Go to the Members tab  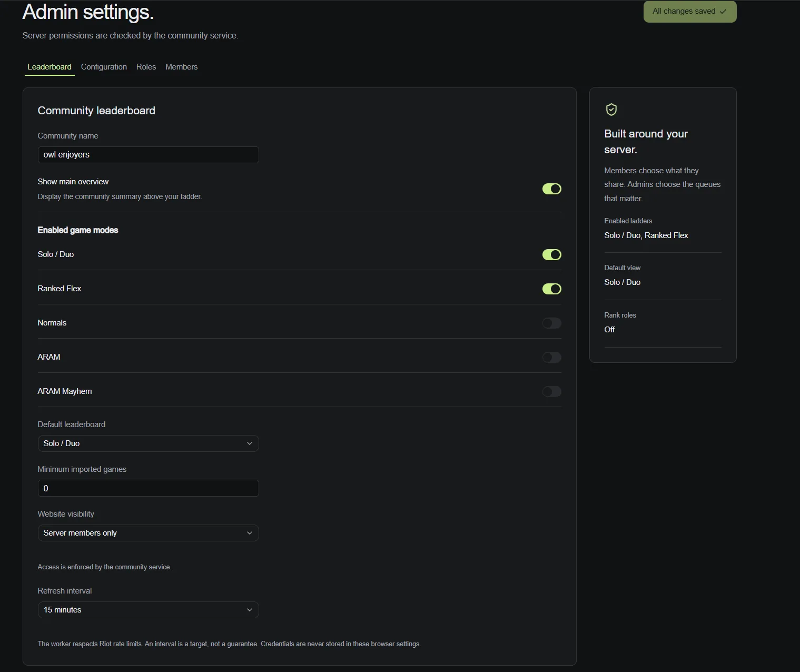(x=181, y=67)
